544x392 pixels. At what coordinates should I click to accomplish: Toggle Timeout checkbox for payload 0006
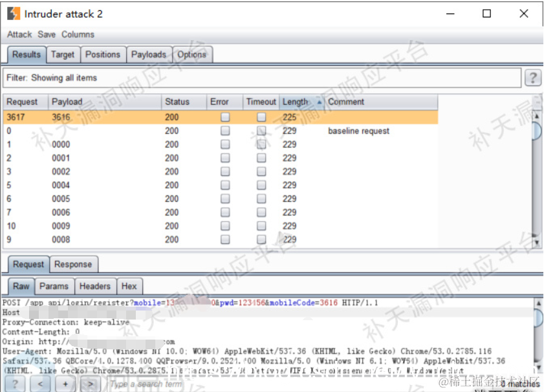click(x=261, y=212)
